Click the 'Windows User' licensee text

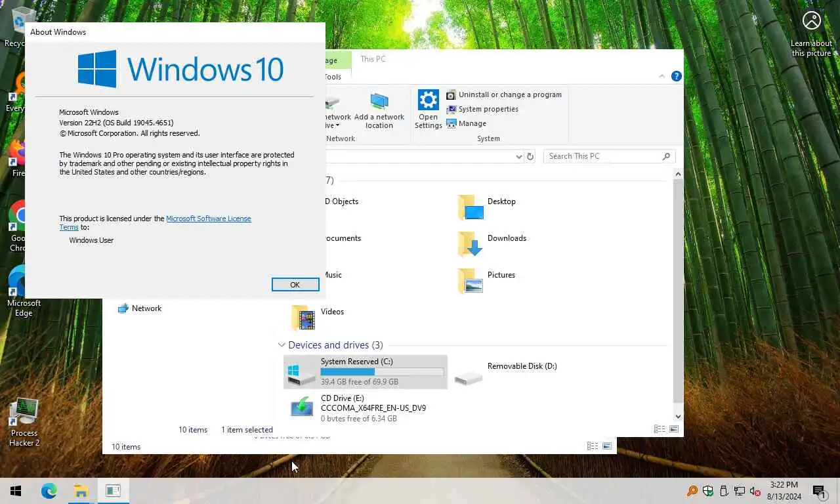coord(91,240)
